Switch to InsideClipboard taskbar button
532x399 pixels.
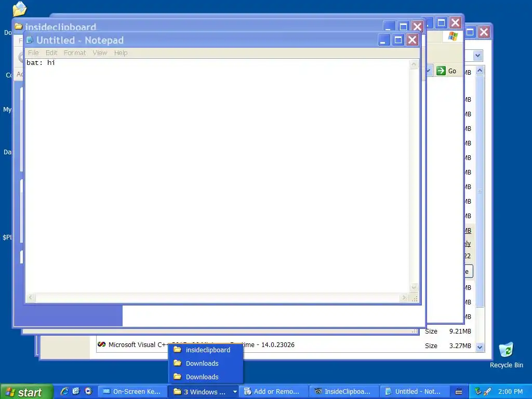click(344, 392)
